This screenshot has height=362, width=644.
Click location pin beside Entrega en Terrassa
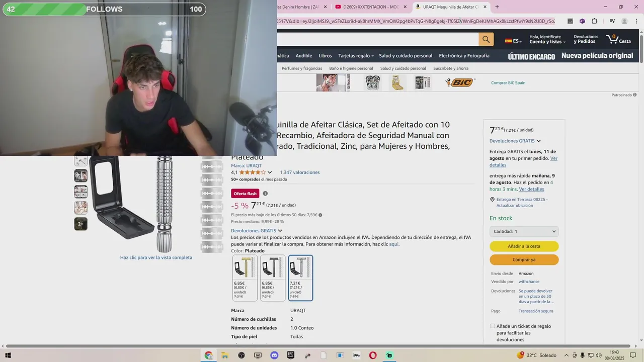coord(492,200)
